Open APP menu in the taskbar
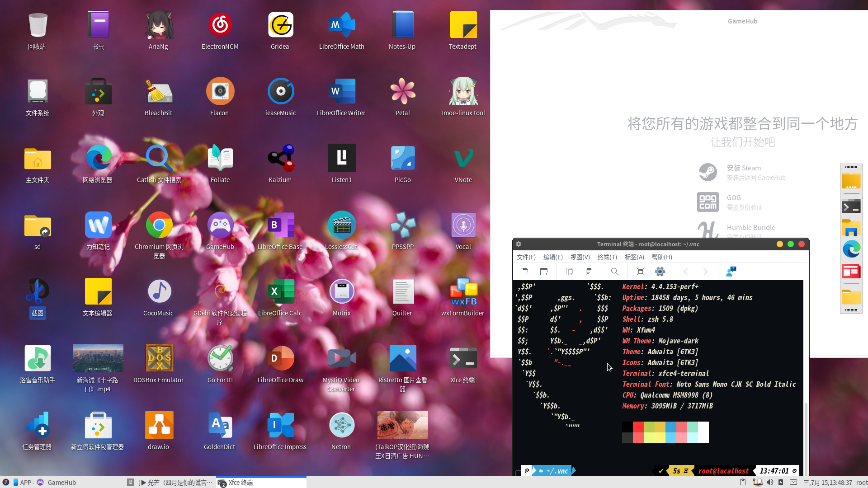The width and height of the screenshot is (868, 488). click(x=24, y=483)
